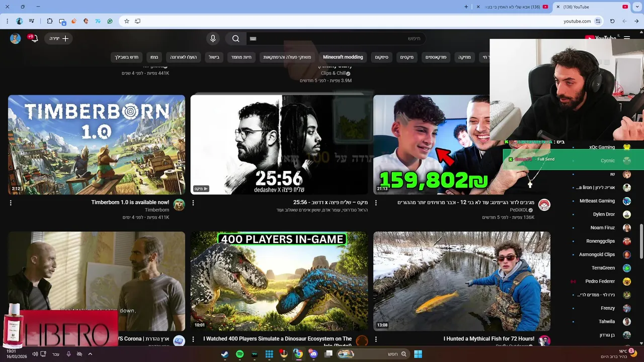Open the Google Chrome taskbar icon
Image resolution: width=644 pixels, height=362 pixels.
298,354
